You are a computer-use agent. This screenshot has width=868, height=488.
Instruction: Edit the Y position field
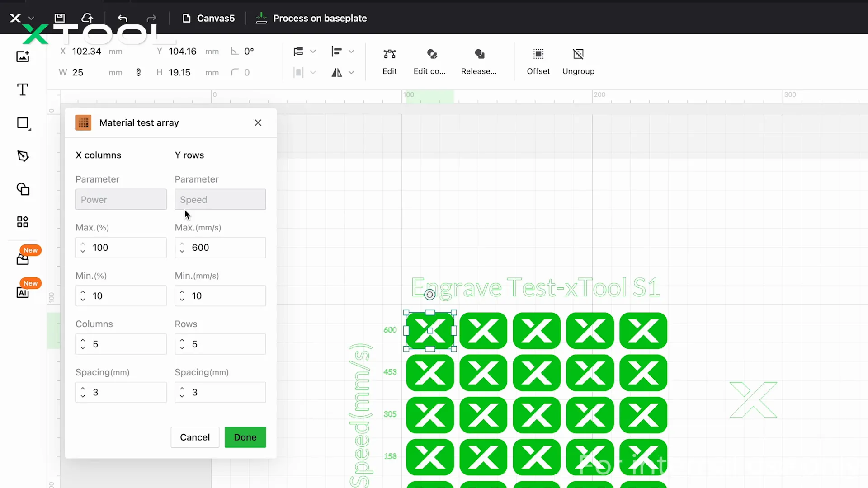183,51
